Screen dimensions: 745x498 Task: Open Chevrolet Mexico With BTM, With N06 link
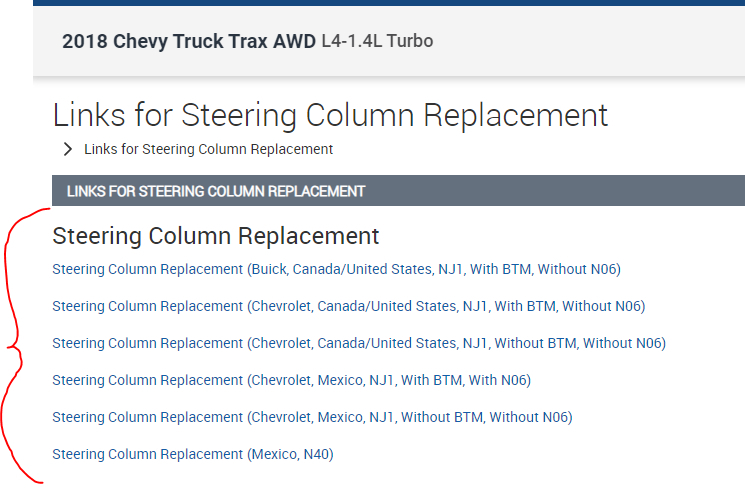pyautogui.click(x=291, y=380)
